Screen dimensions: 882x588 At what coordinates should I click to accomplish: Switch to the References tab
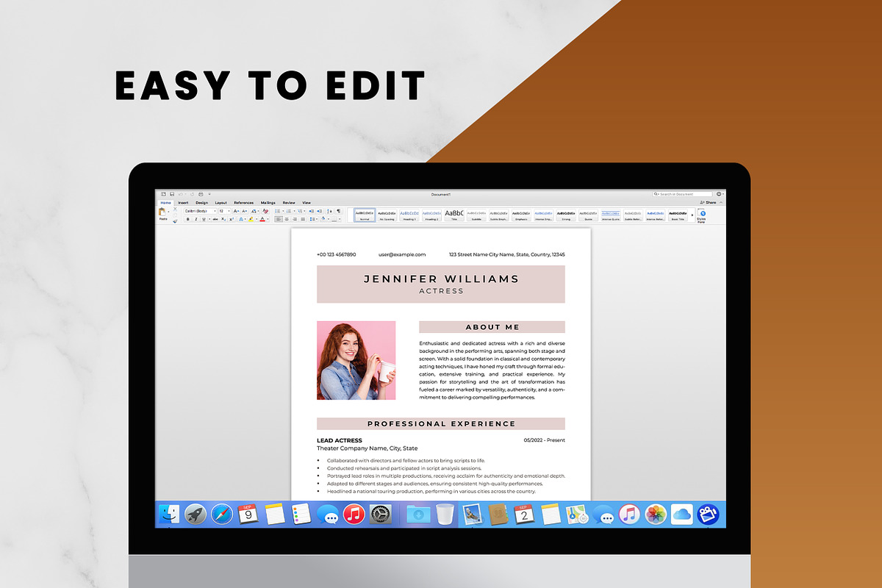244,203
